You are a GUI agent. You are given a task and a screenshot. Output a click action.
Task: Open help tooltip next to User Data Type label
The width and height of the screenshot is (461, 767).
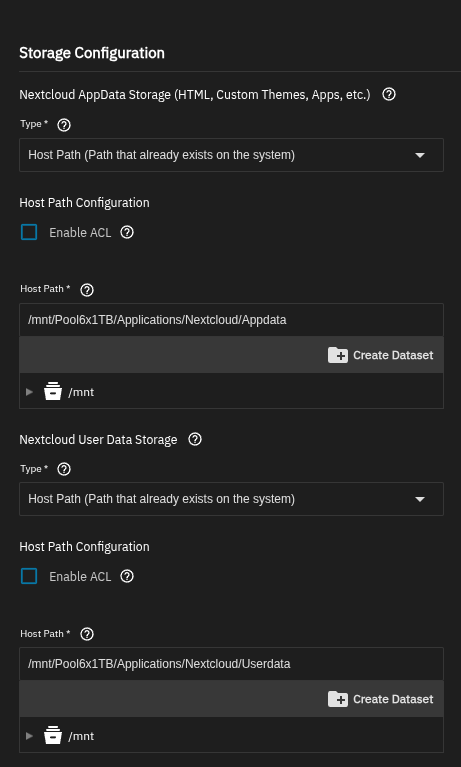64,469
